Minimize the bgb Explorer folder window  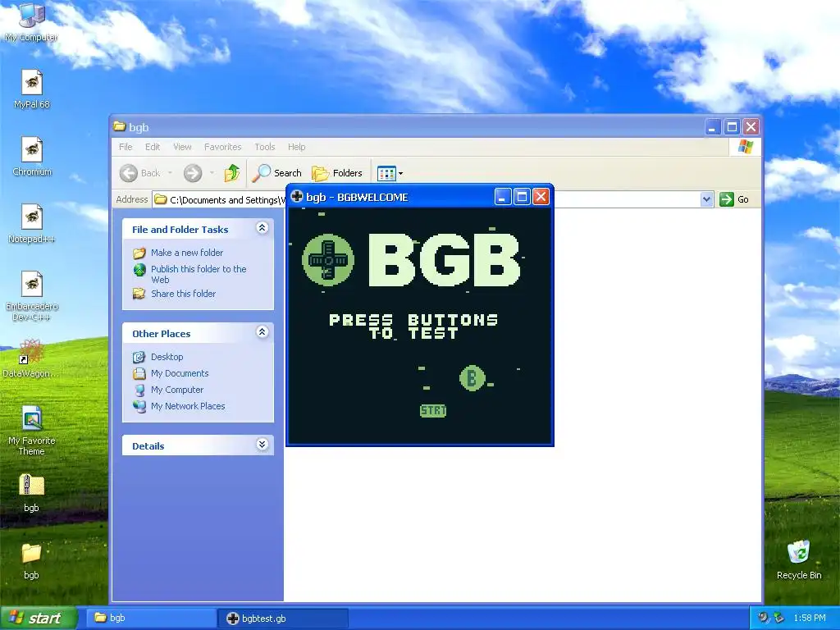point(713,127)
